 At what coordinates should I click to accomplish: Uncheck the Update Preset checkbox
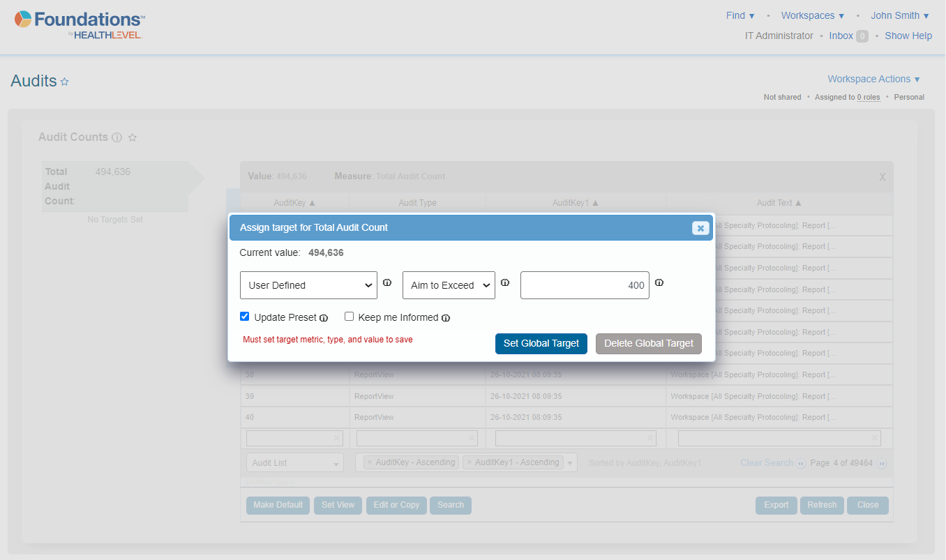(x=245, y=317)
